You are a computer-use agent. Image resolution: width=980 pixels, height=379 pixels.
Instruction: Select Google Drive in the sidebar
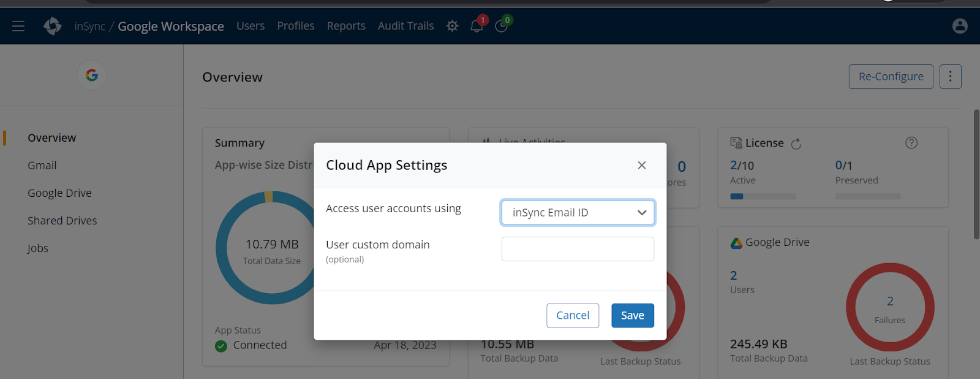pos(59,193)
